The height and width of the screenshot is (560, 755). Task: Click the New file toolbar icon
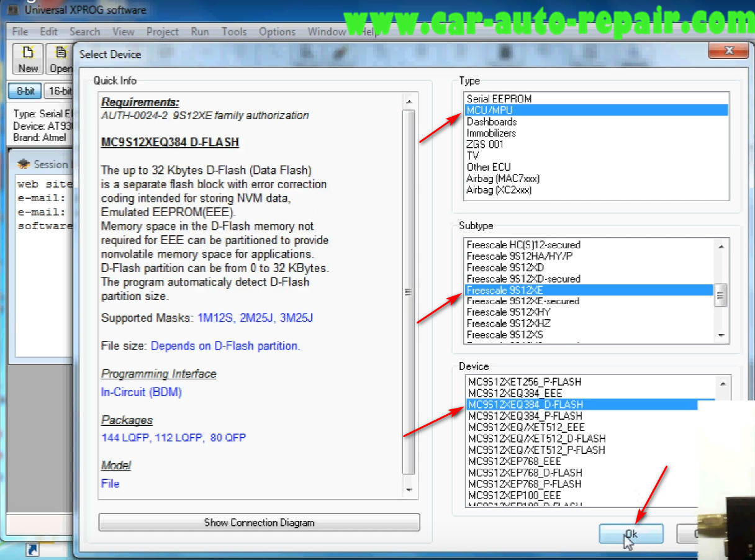click(x=27, y=60)
